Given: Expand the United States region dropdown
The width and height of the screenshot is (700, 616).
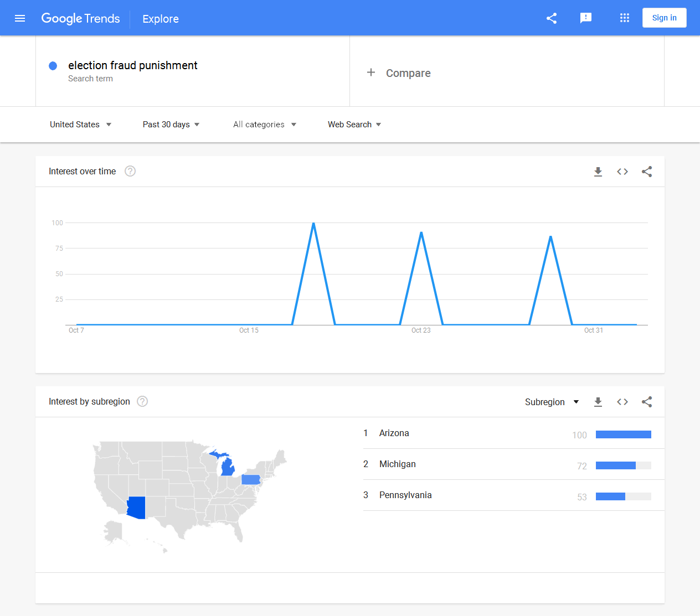Looking at the screenshot, I should click(x=81, y=125).
